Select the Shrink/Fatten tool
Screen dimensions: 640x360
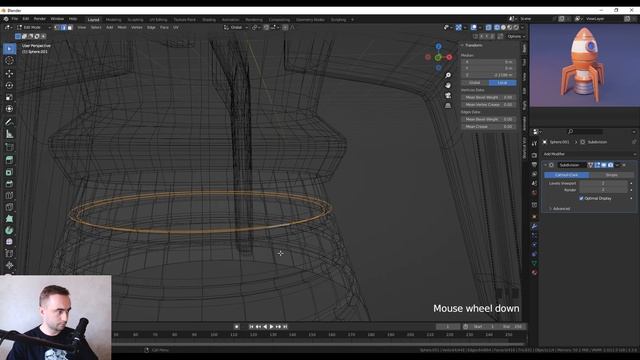(9, 265)
